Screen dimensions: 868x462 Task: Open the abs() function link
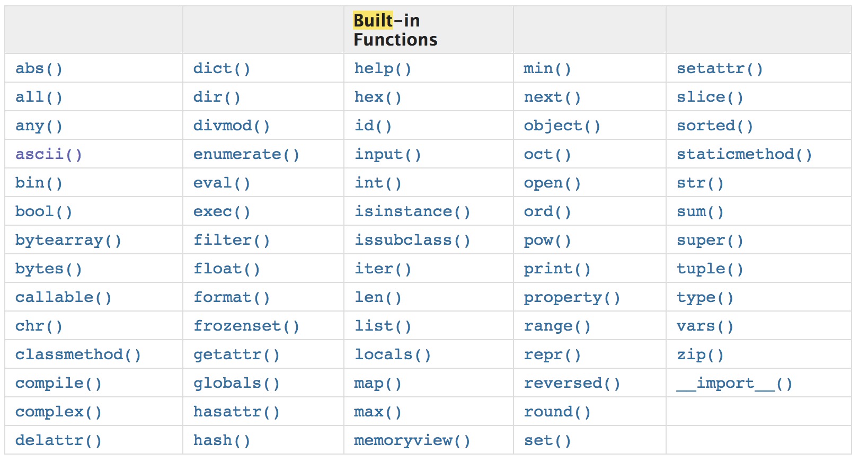tap(39, 68)
